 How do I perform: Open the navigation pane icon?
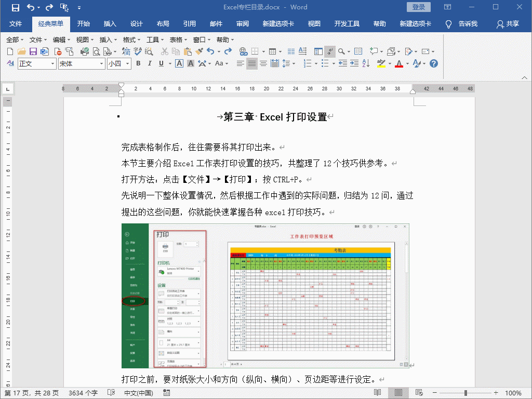(x=318, y=51)
